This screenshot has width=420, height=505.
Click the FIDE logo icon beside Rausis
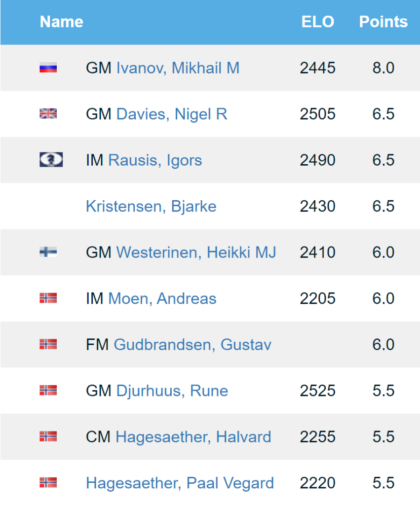pyautogui.click(x=51, y=160)
